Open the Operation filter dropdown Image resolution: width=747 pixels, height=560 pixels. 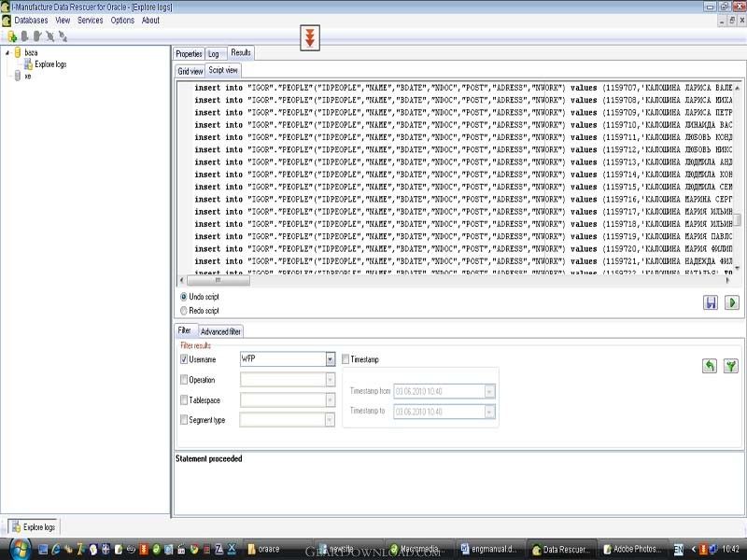point(331,380)
